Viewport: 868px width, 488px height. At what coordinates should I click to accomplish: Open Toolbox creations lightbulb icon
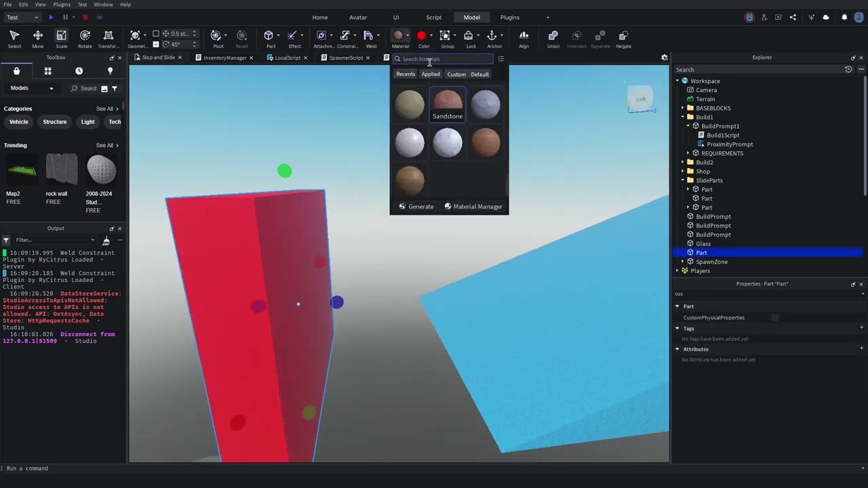pyautogui.click(x=110, y=70)
